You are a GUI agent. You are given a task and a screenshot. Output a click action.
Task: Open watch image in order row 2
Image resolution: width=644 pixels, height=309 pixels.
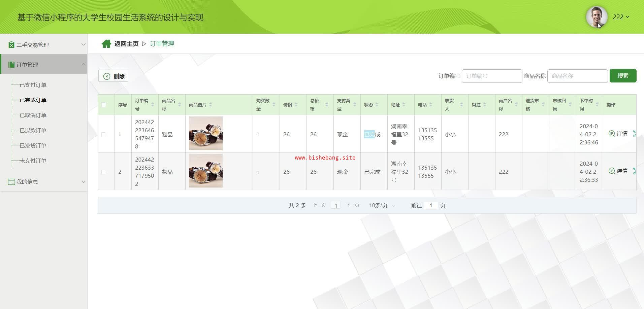tap(205, 171)
